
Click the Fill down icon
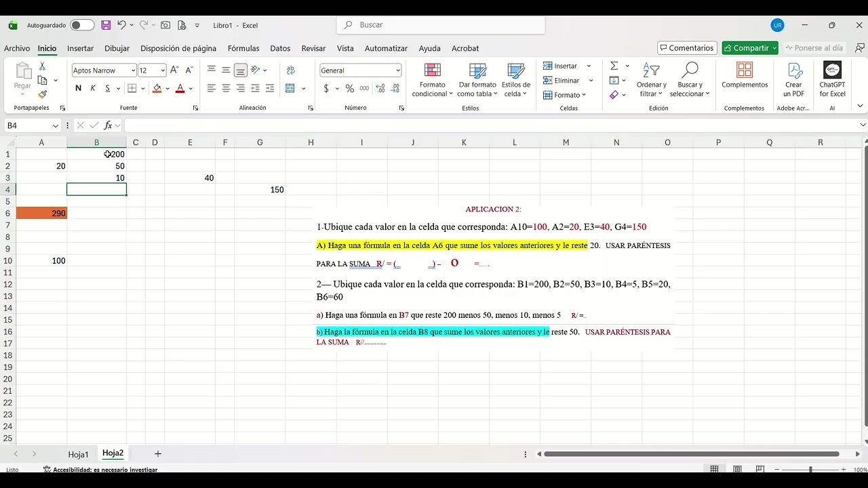pos(614,80)
